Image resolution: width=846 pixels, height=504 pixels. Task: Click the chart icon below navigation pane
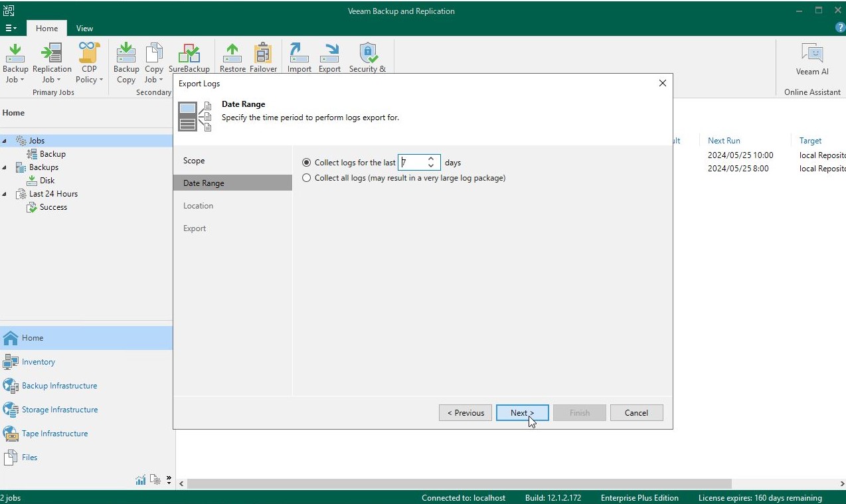[x=140, y=479]
